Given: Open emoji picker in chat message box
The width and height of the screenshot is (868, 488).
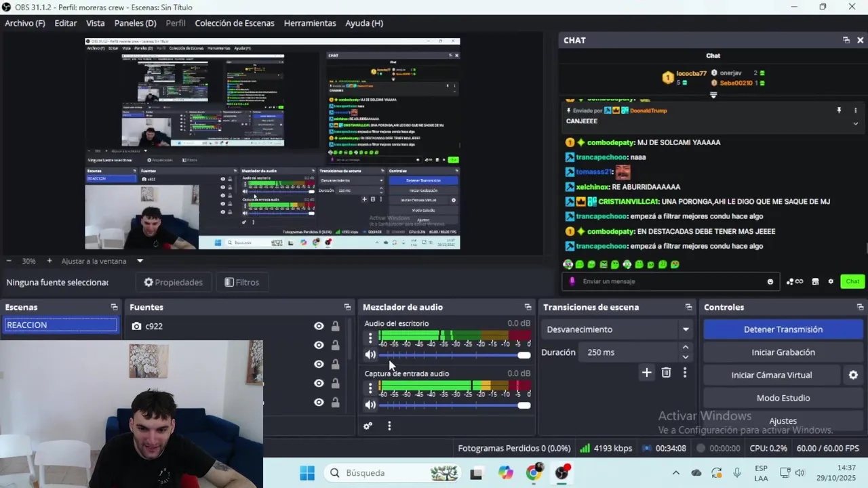Looking at the screenshot, I should click(770, 281).
